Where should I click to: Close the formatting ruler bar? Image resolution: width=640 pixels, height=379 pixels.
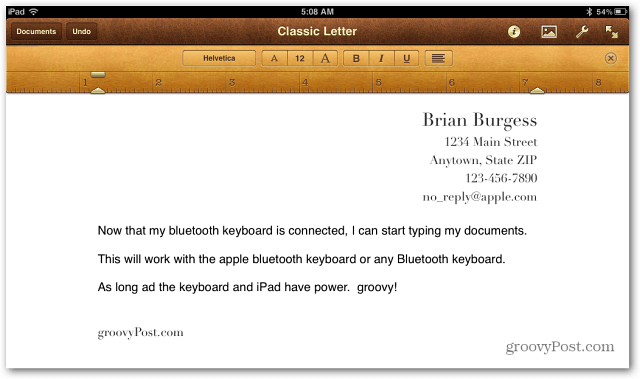coord(610,58)
